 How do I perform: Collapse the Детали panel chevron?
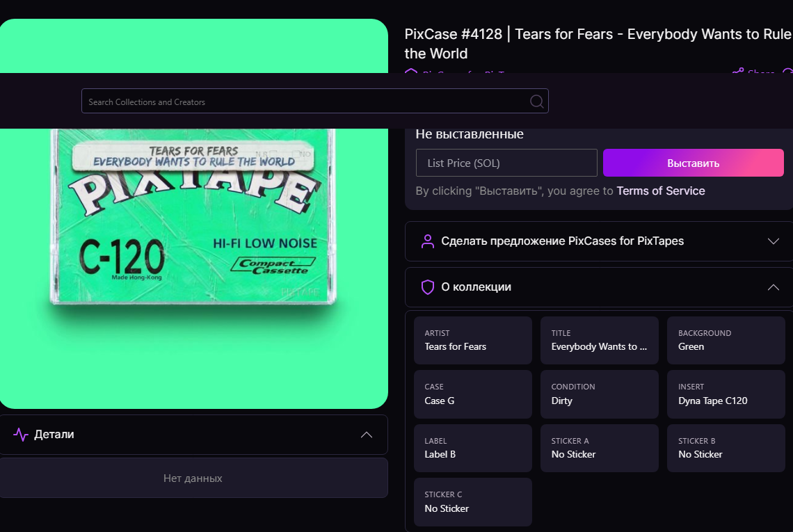[366, 435]
